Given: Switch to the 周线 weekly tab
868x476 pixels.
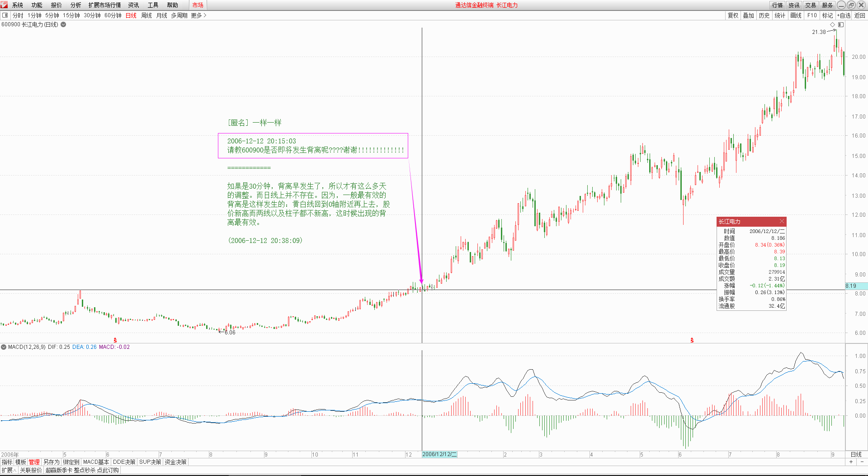Looking at the screenshot, I should point(146,15).
